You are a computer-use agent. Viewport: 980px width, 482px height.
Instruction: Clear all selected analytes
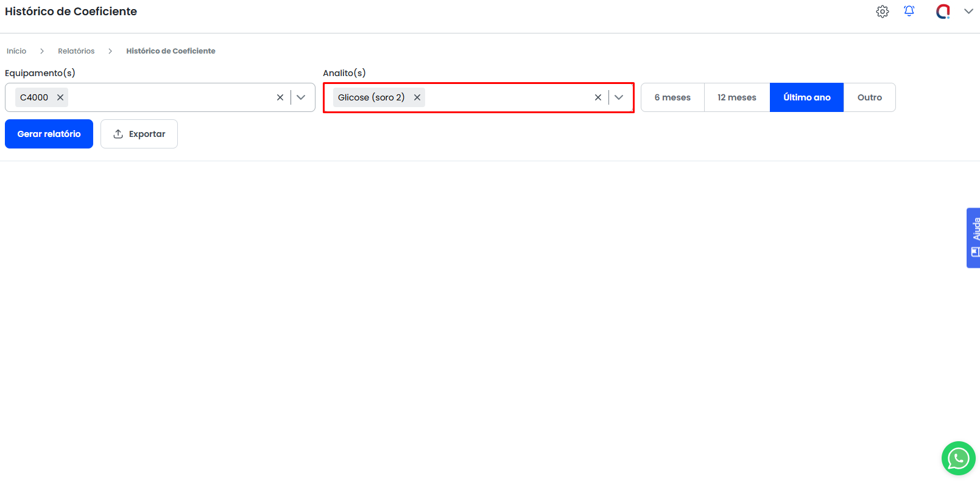(598, 97)
